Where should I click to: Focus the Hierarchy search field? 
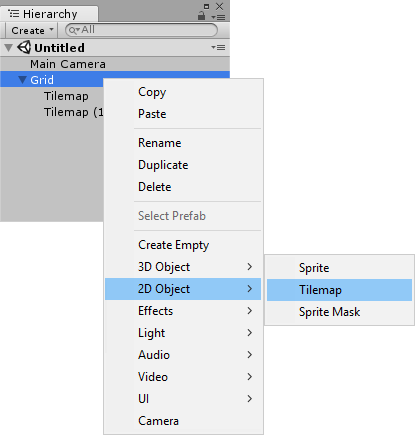142,30
